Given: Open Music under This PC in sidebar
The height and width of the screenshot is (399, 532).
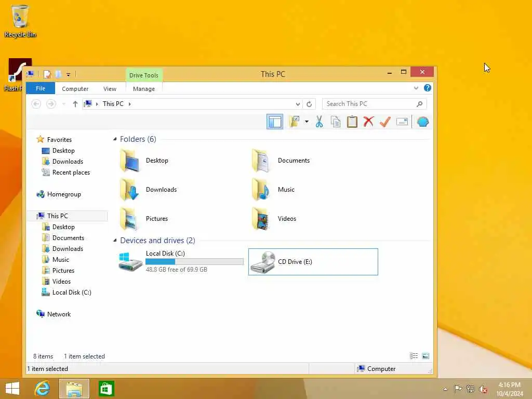Looking at the screenshot, I should 60,260.
